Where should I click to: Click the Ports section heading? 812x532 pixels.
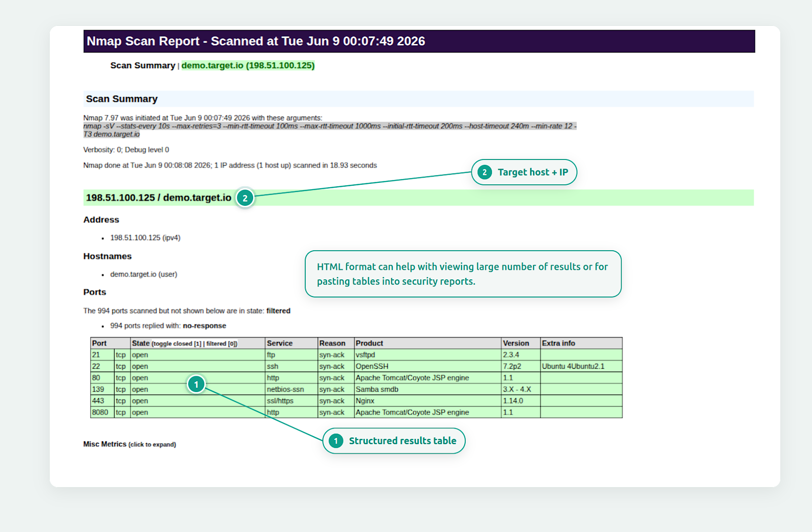pos(95,292)
